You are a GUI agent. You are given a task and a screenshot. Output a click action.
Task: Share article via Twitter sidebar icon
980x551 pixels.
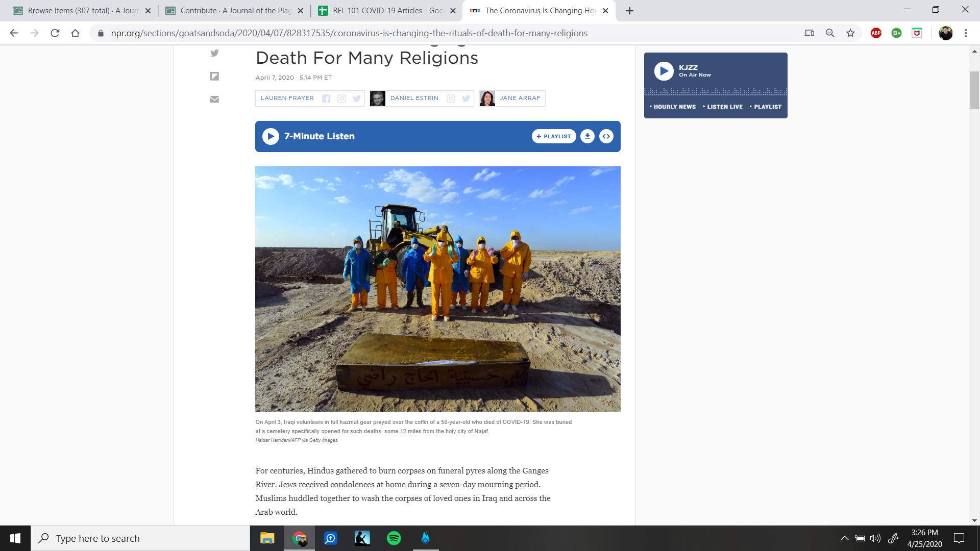[214, 53]
